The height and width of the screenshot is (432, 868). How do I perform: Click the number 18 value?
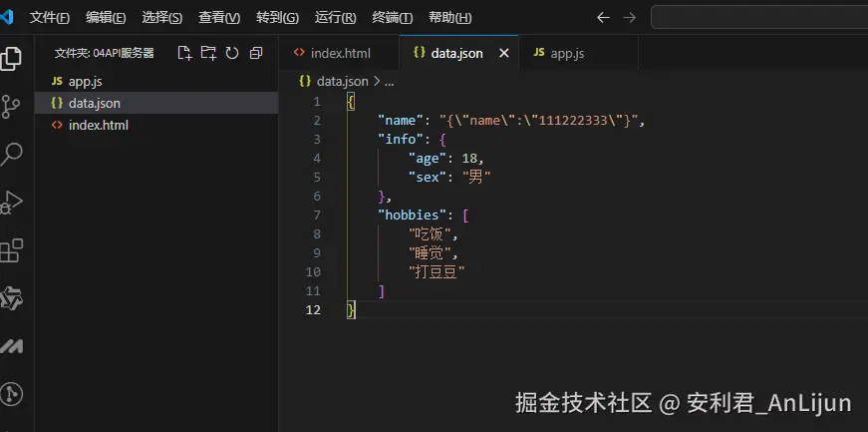click(469, 158)
